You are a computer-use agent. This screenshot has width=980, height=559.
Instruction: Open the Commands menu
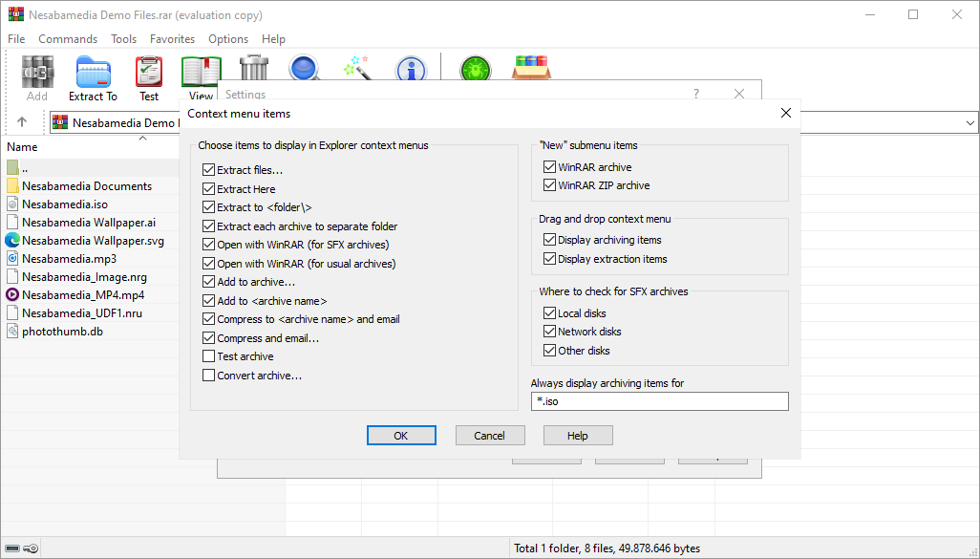pos(68,39)
